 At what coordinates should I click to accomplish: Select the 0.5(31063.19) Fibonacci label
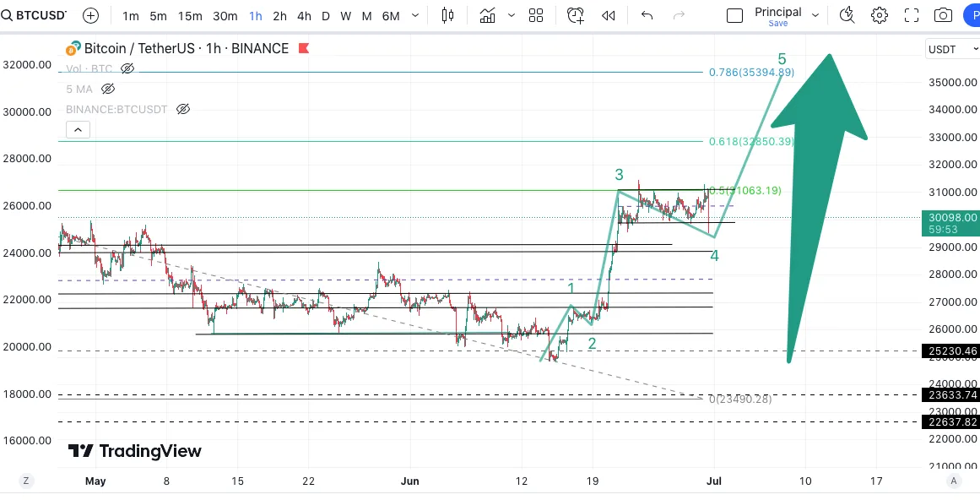[745, 191]
